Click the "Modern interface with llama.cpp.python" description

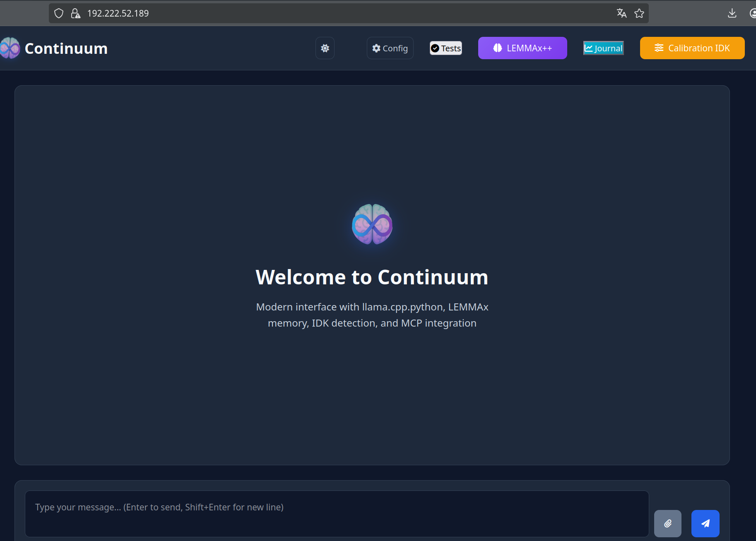point(372,315)
